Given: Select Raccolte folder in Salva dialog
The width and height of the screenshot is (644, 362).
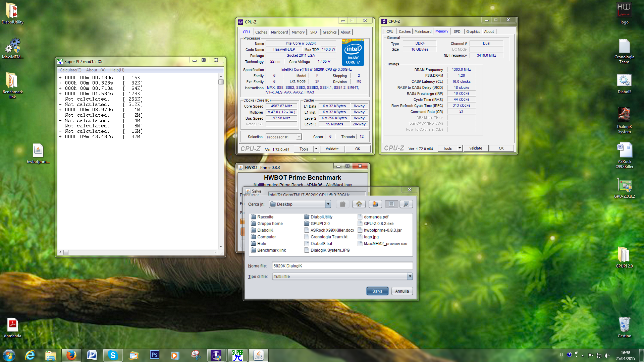Looking at the screenshot, I should pos(262,217).
